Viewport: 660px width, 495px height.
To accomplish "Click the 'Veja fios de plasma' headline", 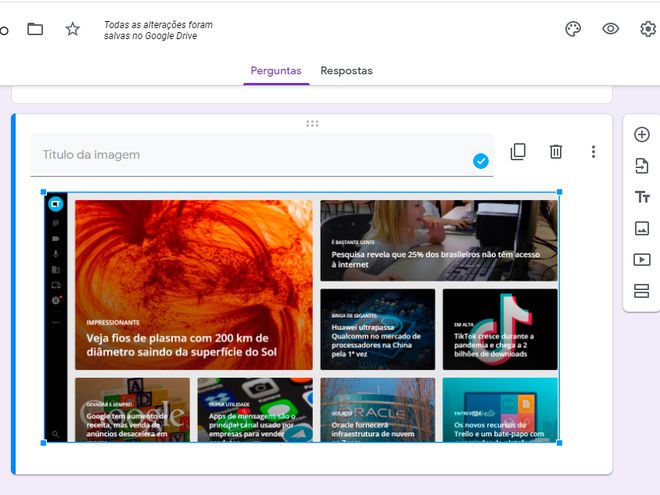I will [x=181, y=345].
